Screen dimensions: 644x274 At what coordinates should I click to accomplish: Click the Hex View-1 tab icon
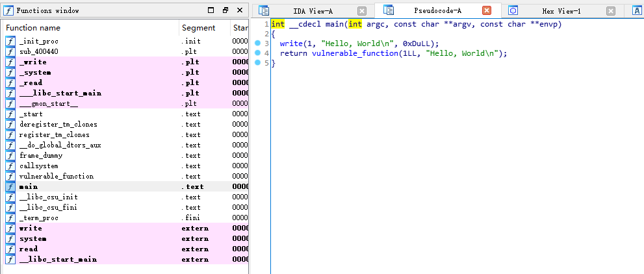pos(513,10)
